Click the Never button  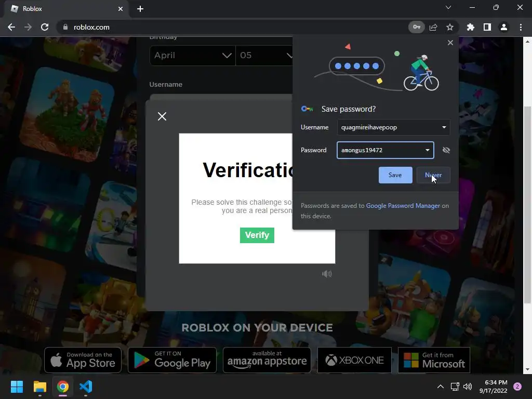click(433, 175)
